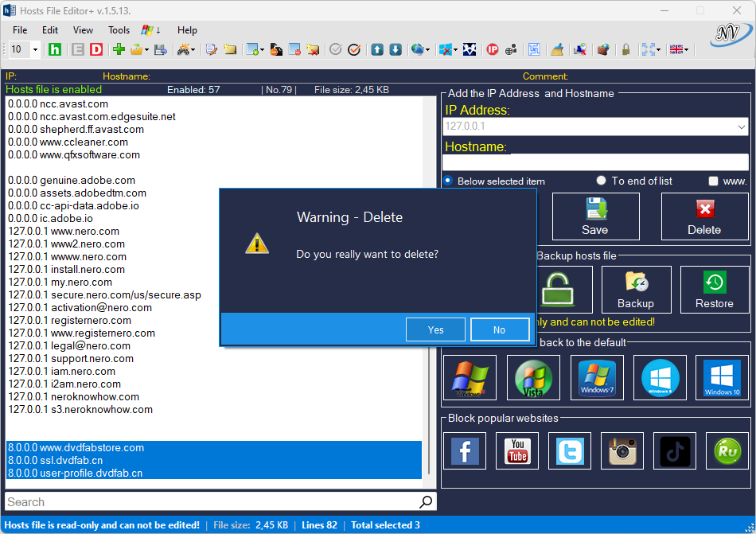Expand the Windows logo red X dropdown
Screen dimensions: 756x534
tap(455, 49)
